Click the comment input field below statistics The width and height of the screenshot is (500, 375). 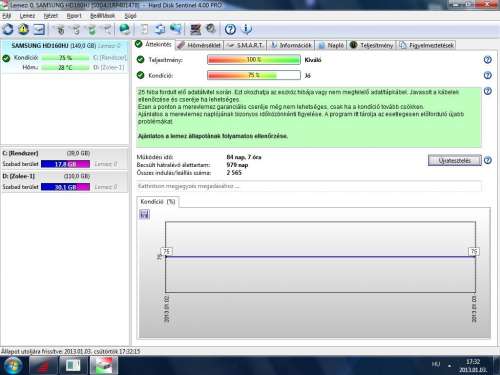click(309, 186)
